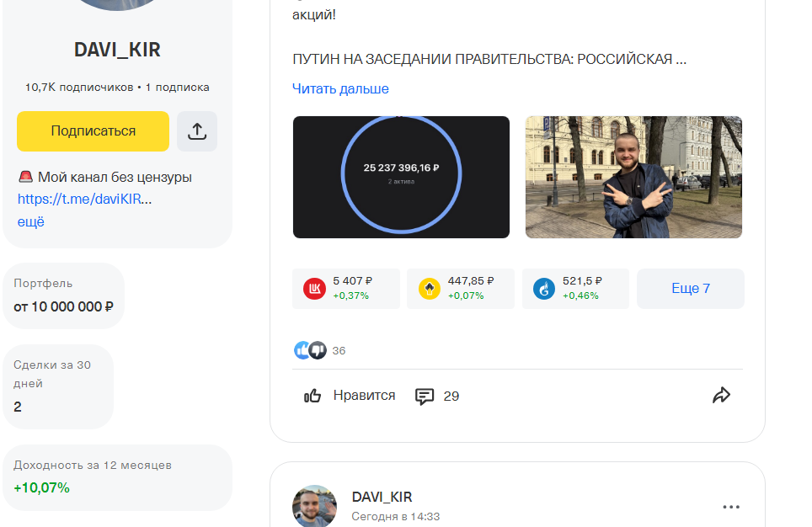Click the DAVI_KIR profile heading
This screenshot has height=527, width=812.
click(x=118, y=50)
